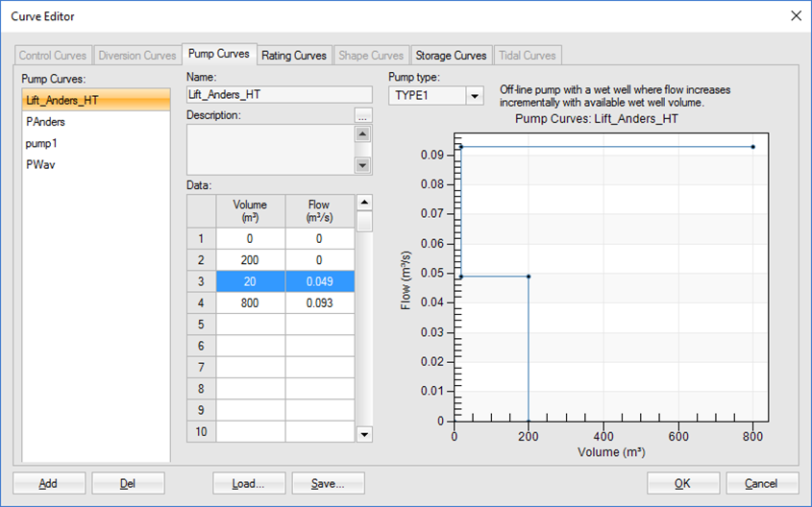The image size is (812, 507).
Task: Select the flow cell in row 1
Action: click(x=320, y=238)
